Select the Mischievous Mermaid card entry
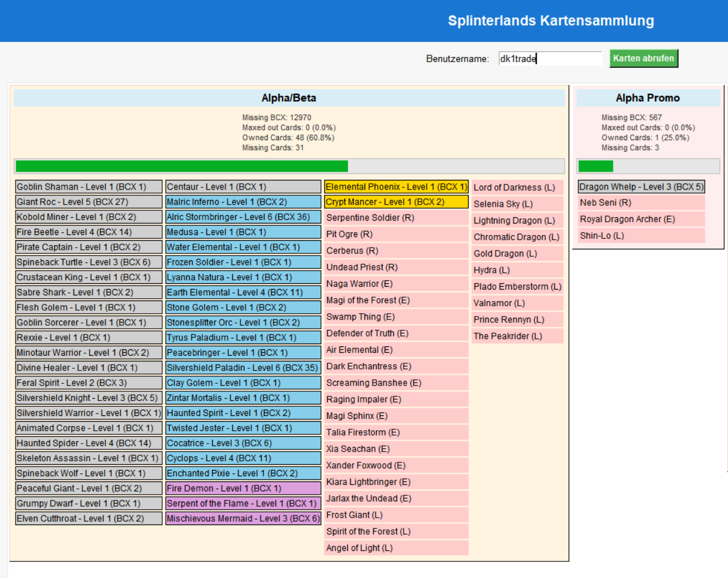 click(243, 519)
